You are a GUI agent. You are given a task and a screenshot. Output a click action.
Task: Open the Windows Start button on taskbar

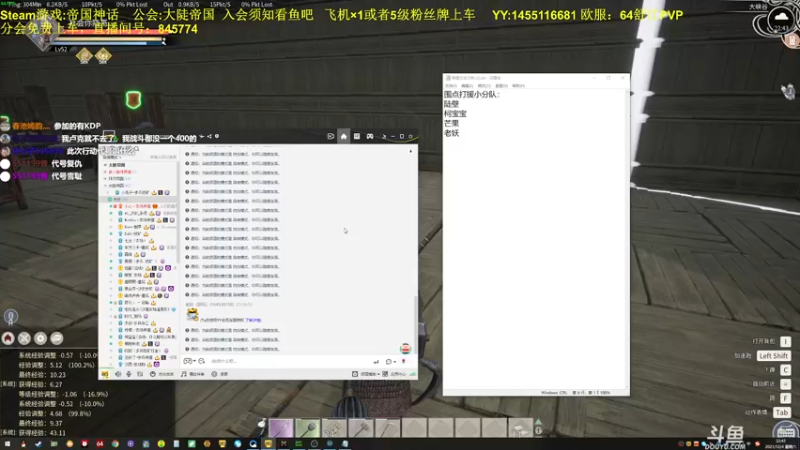[x=7, y=444]
